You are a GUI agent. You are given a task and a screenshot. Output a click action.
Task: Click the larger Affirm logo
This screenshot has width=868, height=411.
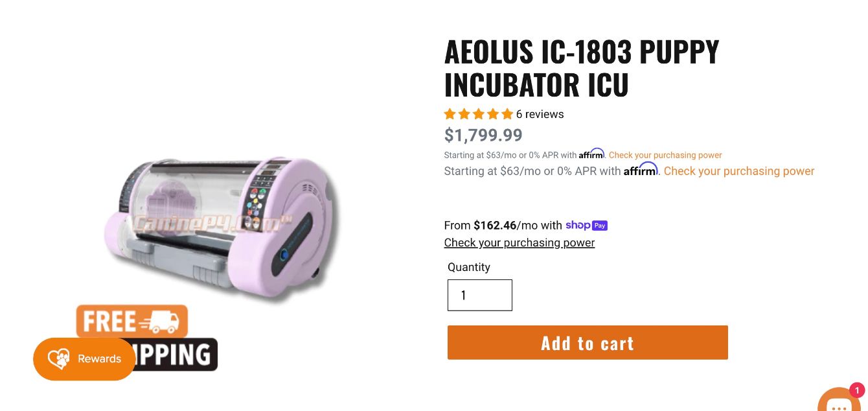point(641,170)
